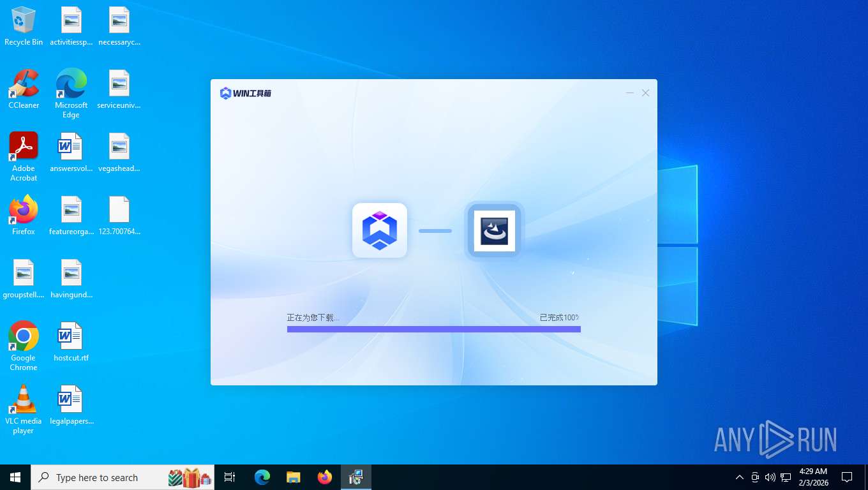Open Task View from the taskbar
This screenshot has height=490, width=868.
[x=230, y=477]
